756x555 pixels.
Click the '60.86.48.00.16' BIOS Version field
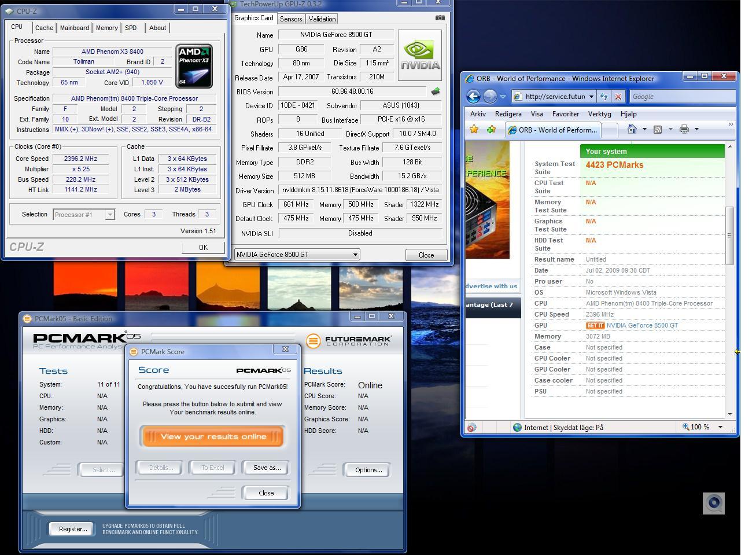[x=352, y=91]
